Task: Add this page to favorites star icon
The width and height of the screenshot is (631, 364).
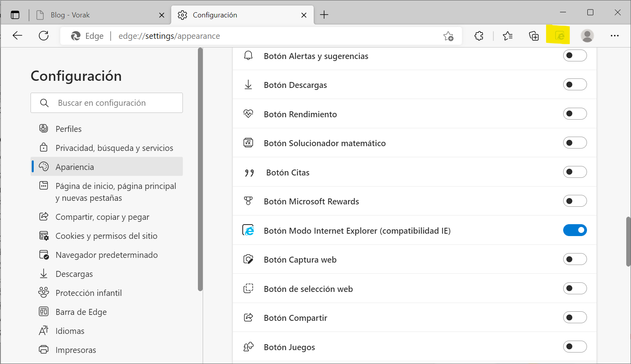Action: coord(449,36)
